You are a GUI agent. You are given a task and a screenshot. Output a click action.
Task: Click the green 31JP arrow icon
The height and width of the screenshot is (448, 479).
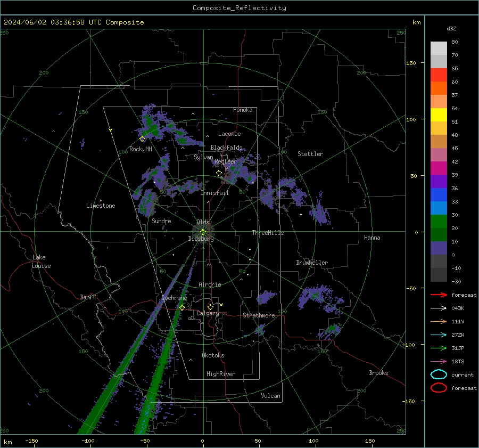[x=439, y=348]
